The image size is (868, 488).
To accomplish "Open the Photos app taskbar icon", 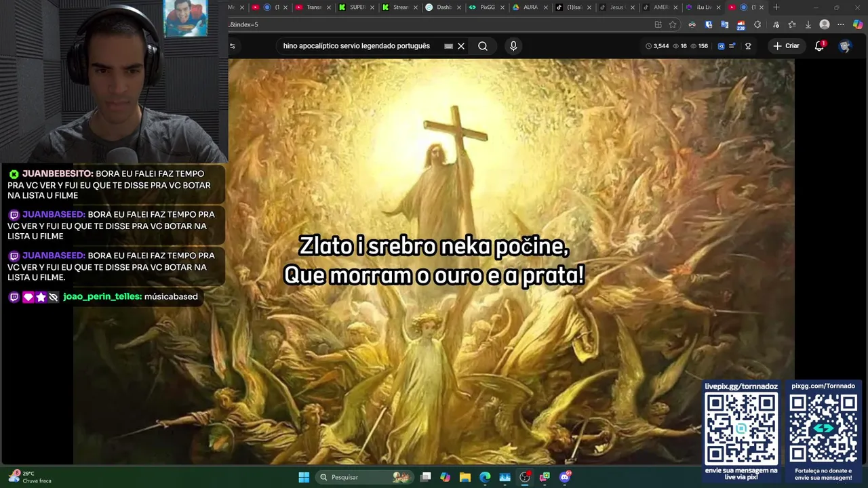I will [x=505, y=477].
